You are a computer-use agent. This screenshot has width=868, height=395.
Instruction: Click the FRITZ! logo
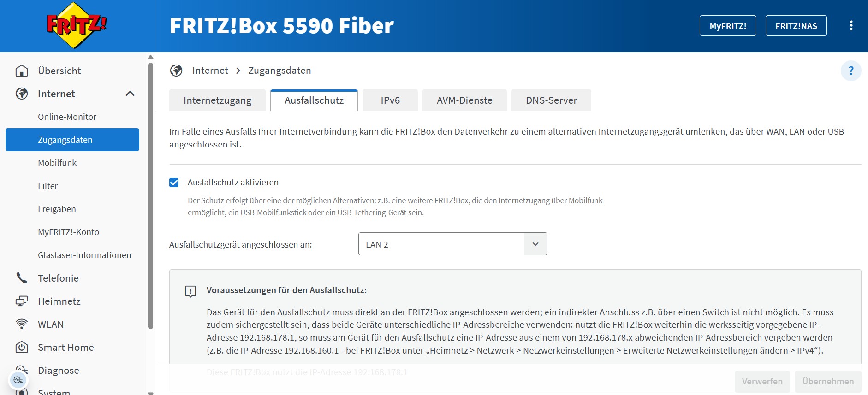pyautogui.click(x=77, y=26)
